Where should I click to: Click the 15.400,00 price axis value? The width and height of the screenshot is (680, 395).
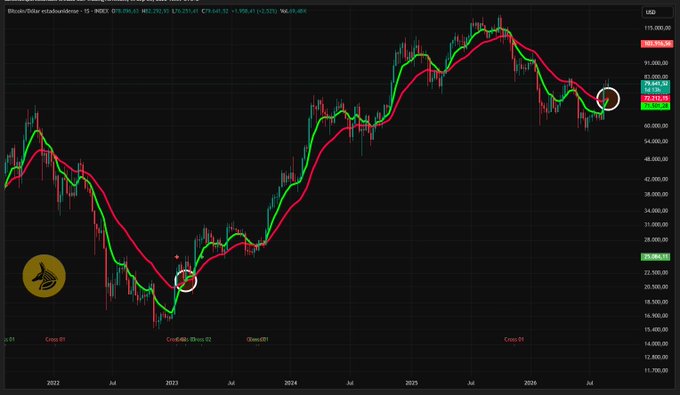coord(656,330)
